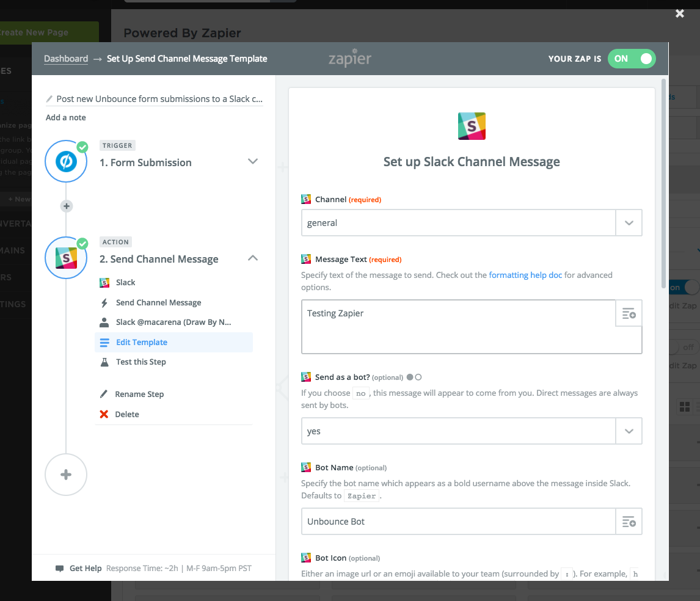This screenshot has width=700, height=601.
Task: Click the 1. Form Submission step title
Action: [x=145, y=162]
